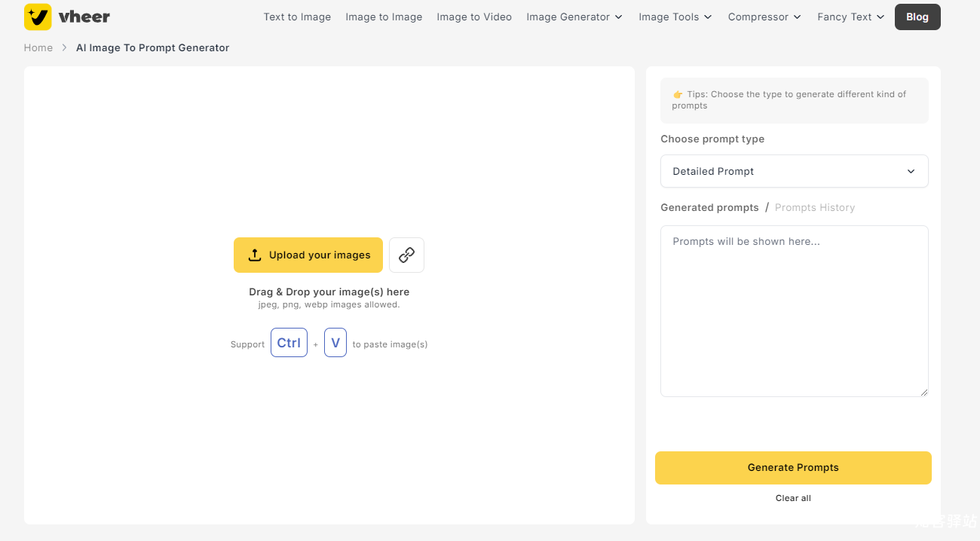This screenshot has height=541, width=980.
Task: Expand the Image Tools menu
Action: pyautogui.click(x=675, y=17)
